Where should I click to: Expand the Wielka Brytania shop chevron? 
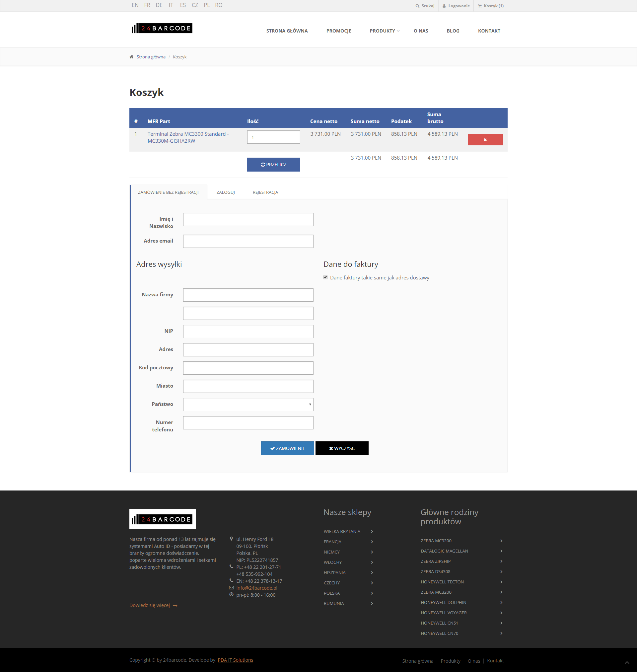pos(372,531)
